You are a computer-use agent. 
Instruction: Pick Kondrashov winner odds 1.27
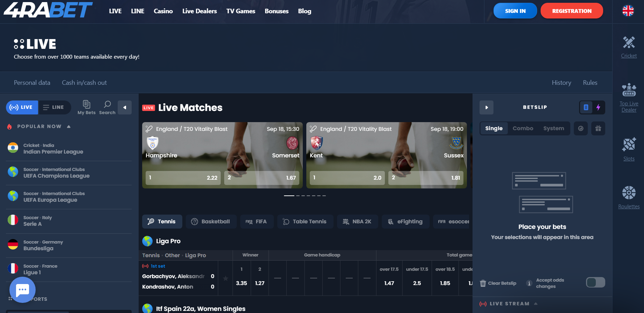coord(259,278)
